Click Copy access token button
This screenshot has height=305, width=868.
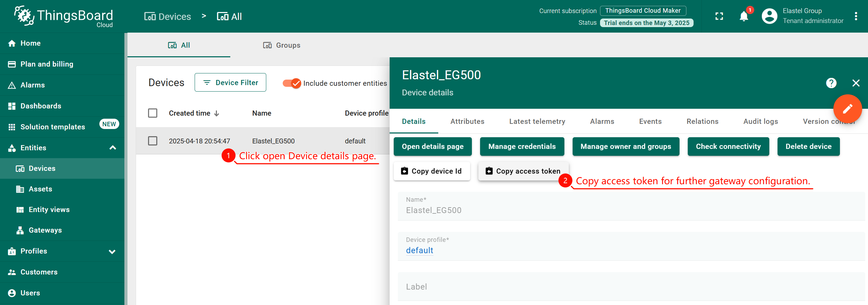(x=523, y=171)
